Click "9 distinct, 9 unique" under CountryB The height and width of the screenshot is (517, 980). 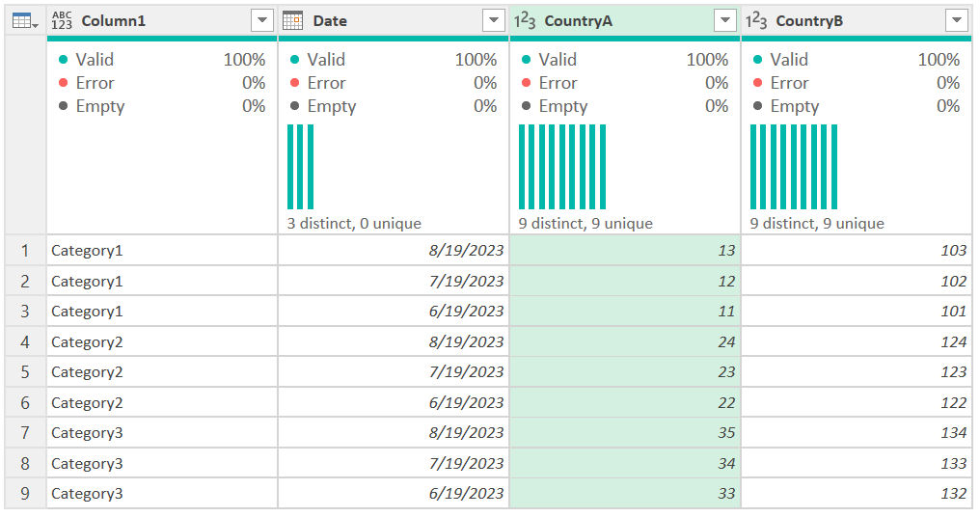point(818,224)
